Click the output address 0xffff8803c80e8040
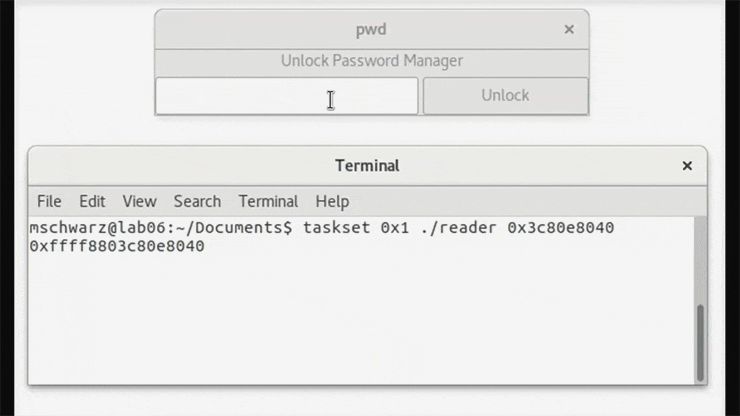 (x=117, y=246)
